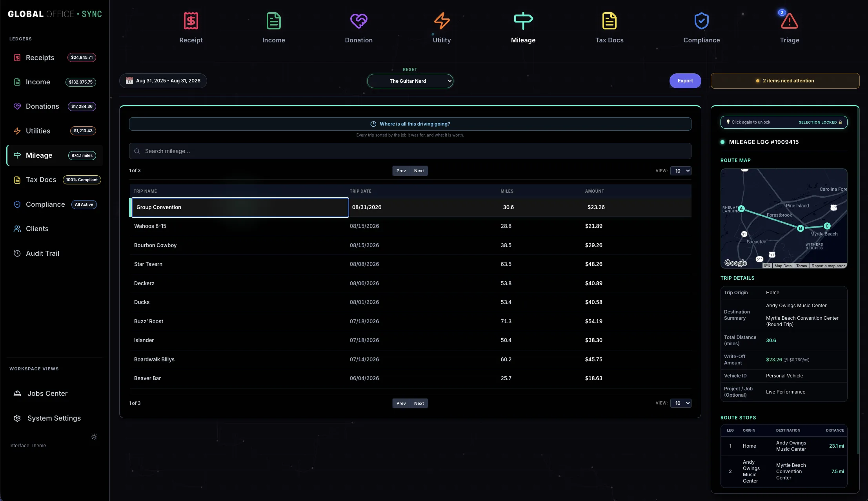Open System Settings workspace view
Viewport: 868px width, 501px height.
pyautogui.click(x=55, y=418)
